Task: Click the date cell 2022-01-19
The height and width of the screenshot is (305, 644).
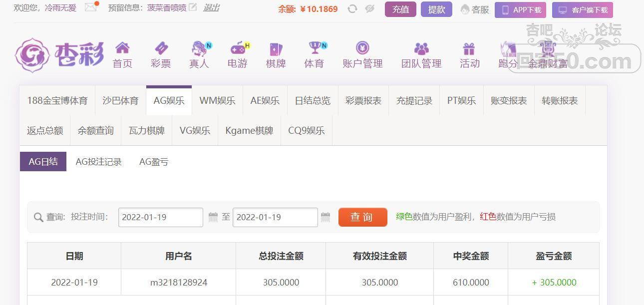Action: coord(74,282)
